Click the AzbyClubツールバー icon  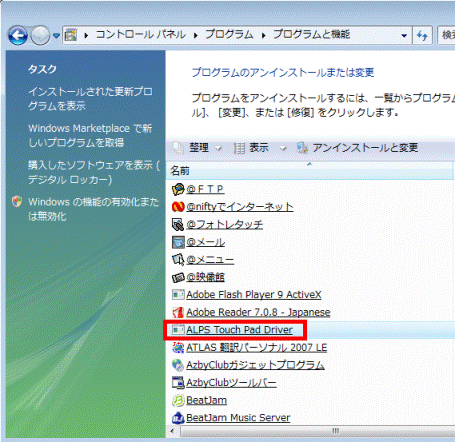178,383
